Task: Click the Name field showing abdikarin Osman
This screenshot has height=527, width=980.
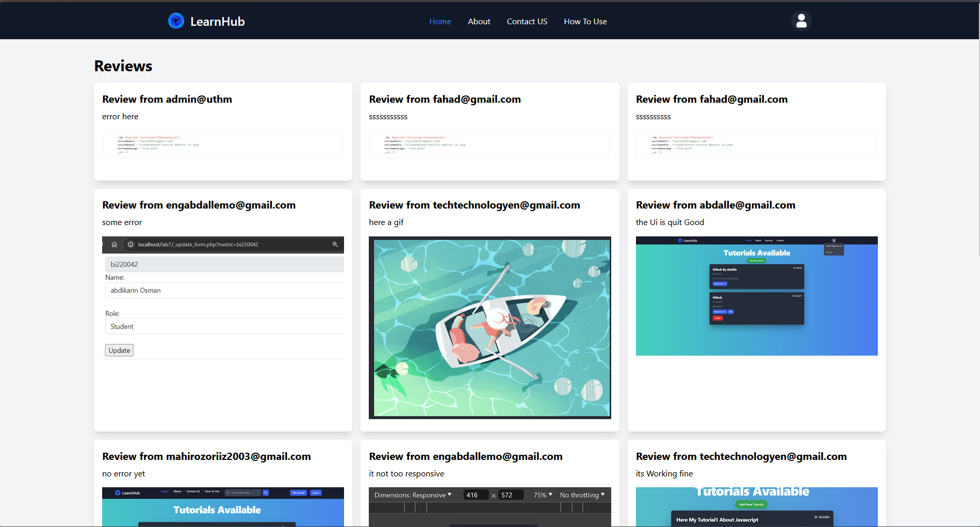Action: tap(224, 290)
